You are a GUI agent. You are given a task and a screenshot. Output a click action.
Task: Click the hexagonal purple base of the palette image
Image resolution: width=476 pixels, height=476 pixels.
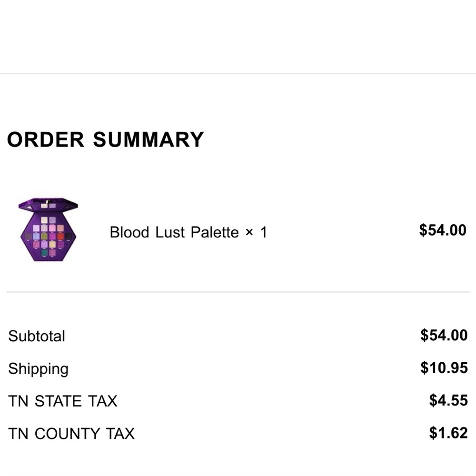[x=29, y=248]
